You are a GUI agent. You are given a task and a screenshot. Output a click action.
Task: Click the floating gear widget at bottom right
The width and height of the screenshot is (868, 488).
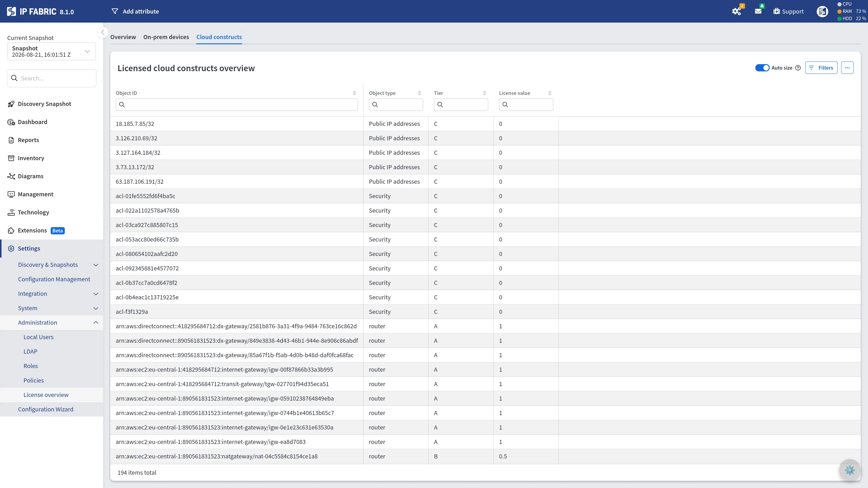pos(850,470)
